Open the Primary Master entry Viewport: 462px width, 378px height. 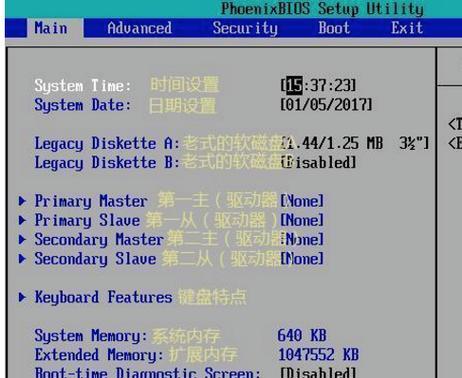point(91,201)
